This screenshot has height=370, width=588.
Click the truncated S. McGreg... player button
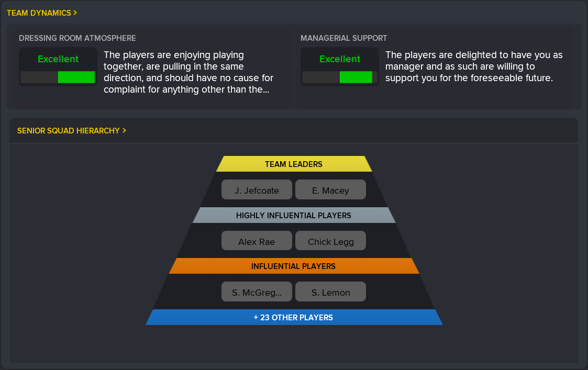coord(257,293)
